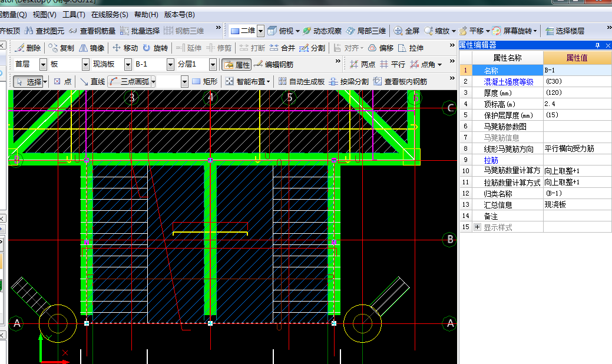Open the 现浇板 category dropdown
The image size is (612, 364).
click(x=128, y=64)
